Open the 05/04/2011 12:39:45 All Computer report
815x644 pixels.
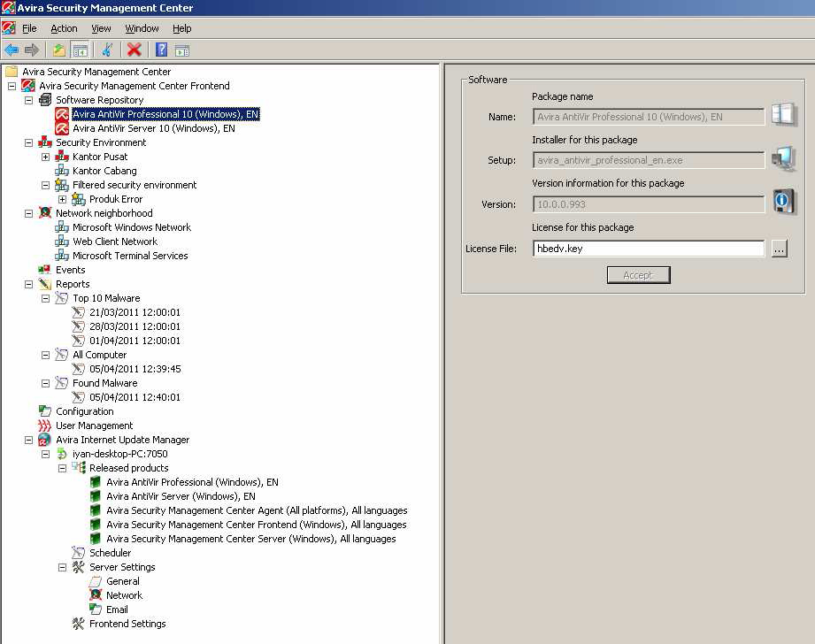pos(135,369)
